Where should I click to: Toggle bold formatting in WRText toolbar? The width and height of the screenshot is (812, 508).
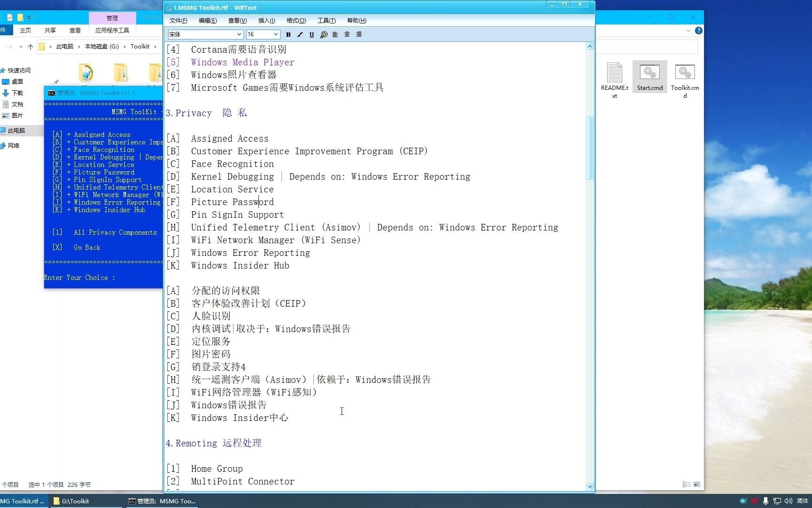[x=288, y=34]
